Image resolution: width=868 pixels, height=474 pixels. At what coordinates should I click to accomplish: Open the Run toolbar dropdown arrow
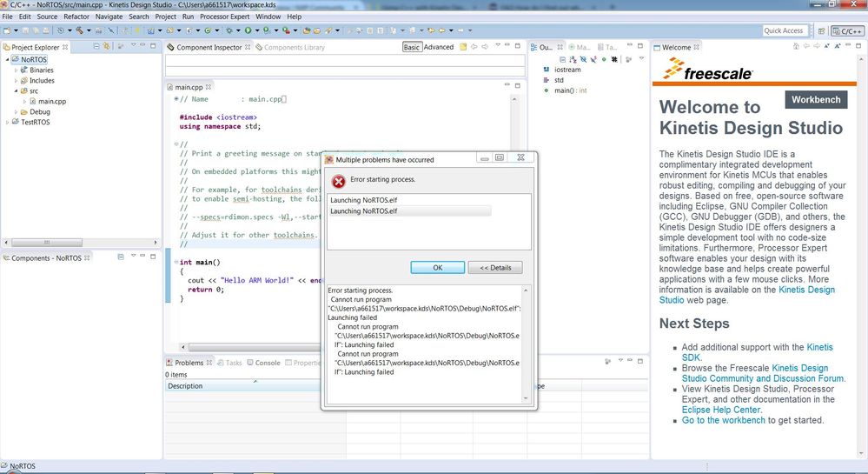click(257, 30)
